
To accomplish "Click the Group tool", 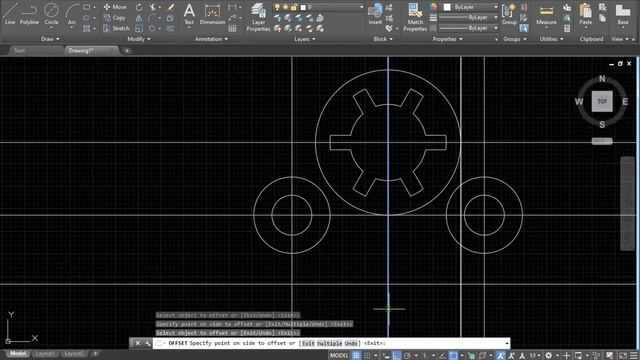I will tap(509, 14).
